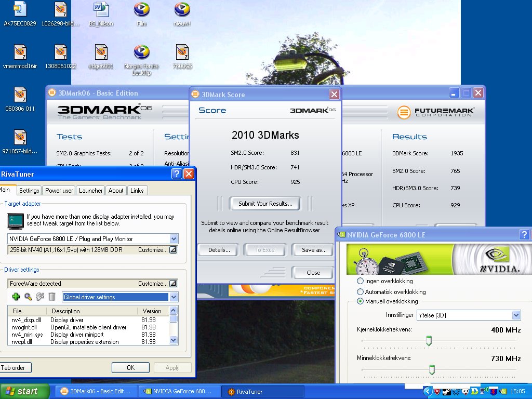Select Ingen overklokking radio button
The image size is (532, 399).
tap(360, 281)
